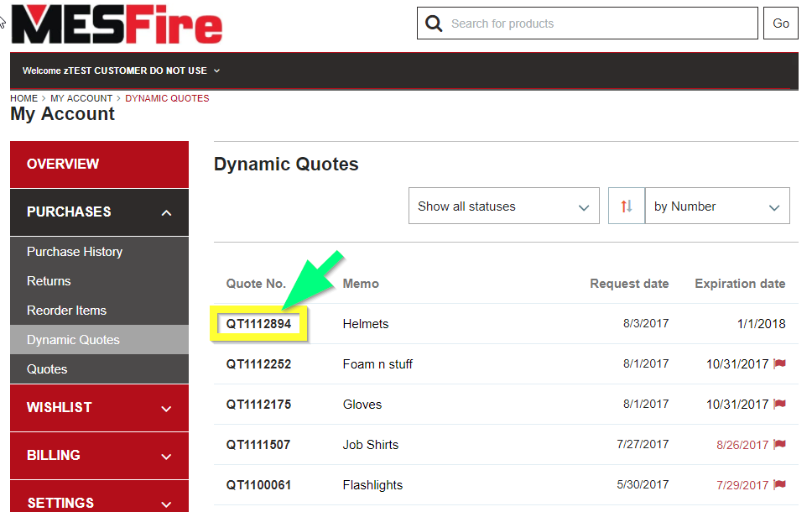Click the Gloves memo text
812x512 pixels.
coord(362,405)
